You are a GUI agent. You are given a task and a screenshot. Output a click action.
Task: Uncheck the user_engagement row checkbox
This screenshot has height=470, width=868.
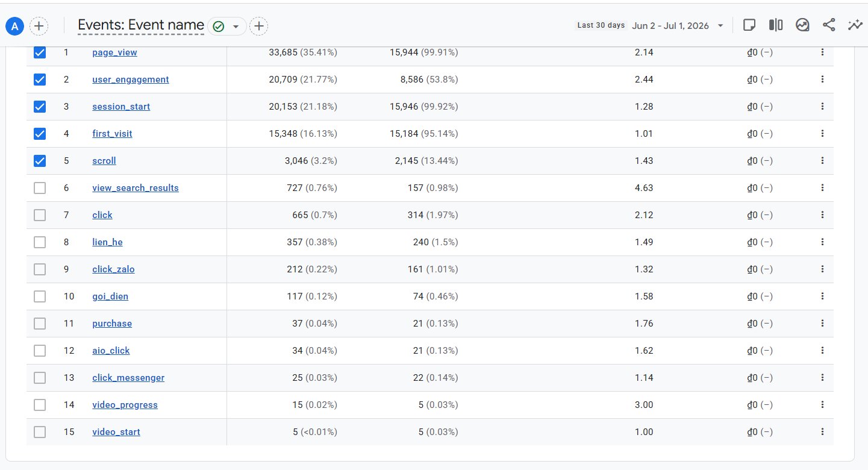coord(40,80)
